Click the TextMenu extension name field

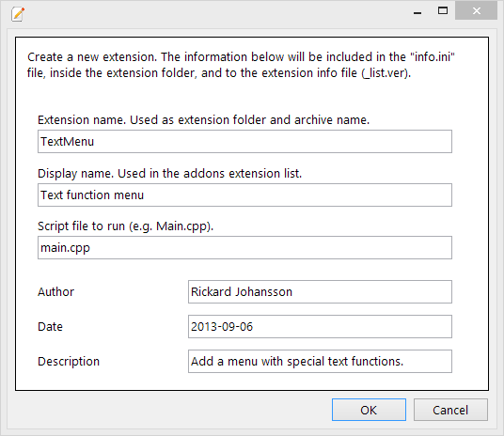244,141
